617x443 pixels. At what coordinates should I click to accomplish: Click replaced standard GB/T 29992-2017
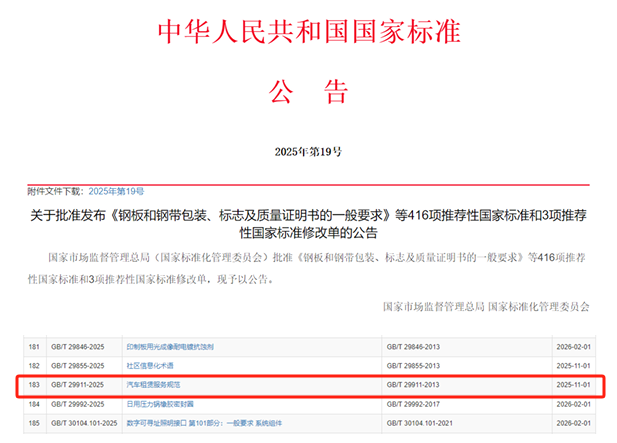click(x=413, y=404)
